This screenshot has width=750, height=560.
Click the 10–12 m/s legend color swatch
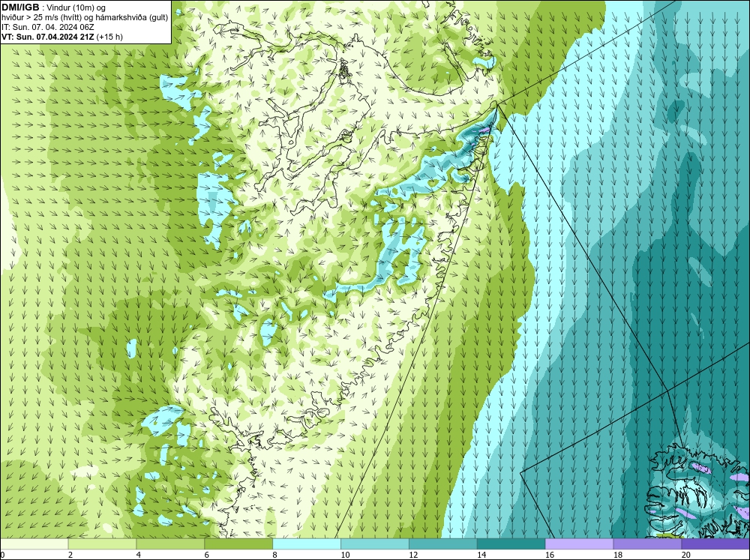pos(374,544)
